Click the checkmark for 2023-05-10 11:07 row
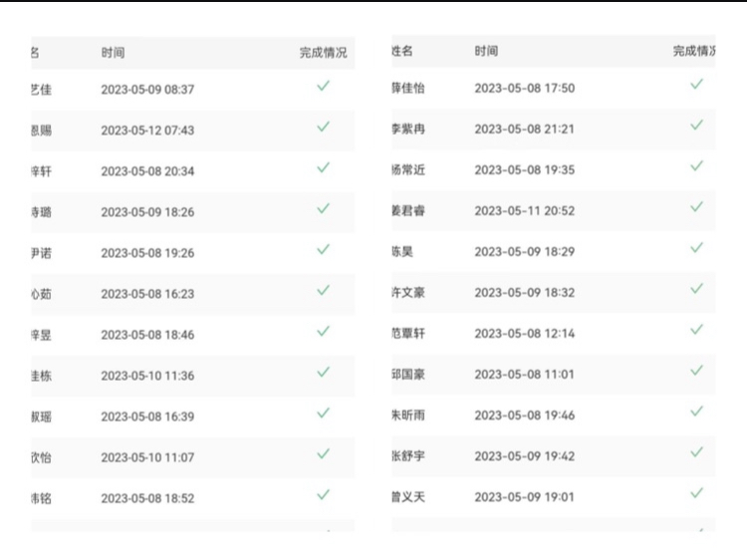 pos(324,454)
